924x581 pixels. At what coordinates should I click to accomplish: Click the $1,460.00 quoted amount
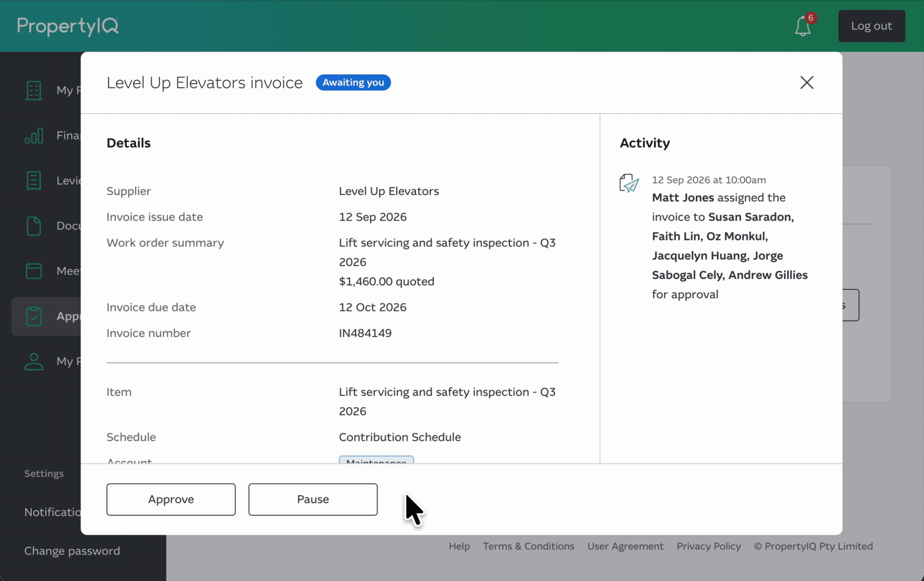387,281
